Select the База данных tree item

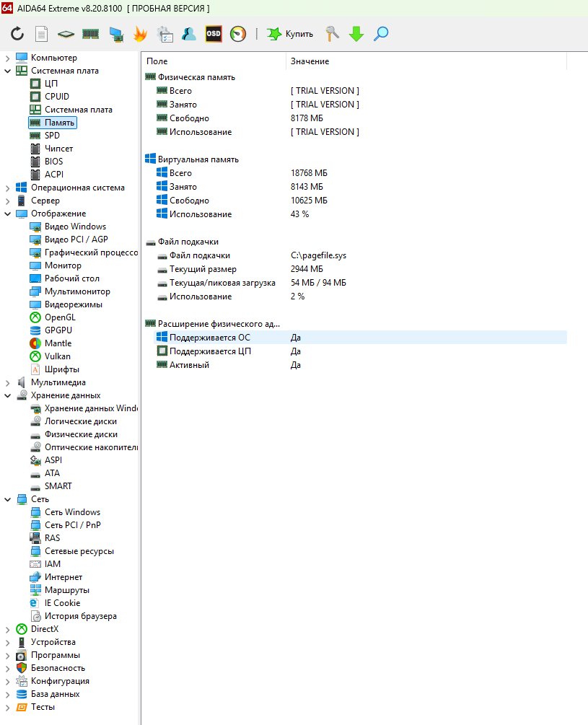point(55,694)
